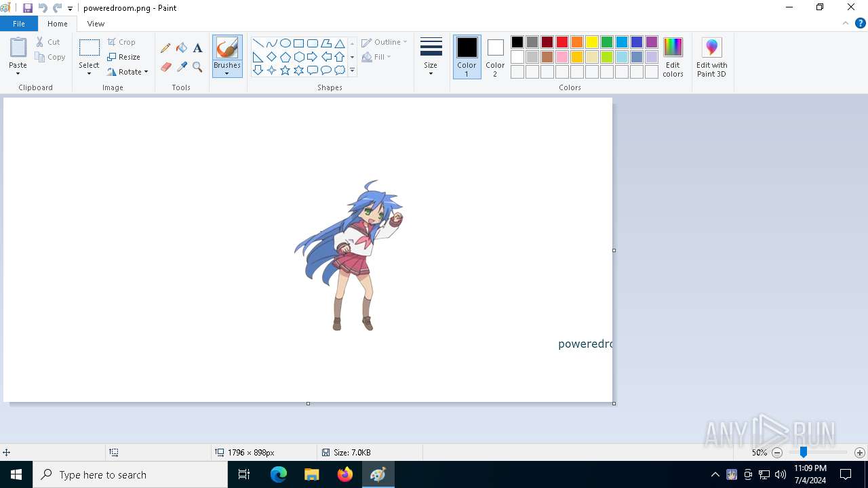Activate the Color 2 selector
The height and width of the screenshot is (488, 868).
(495, 58)
